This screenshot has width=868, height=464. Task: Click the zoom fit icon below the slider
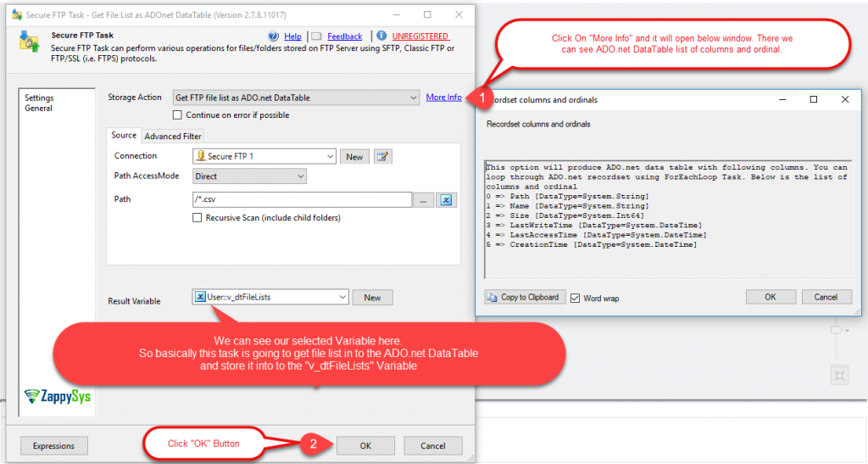point(838,376)
